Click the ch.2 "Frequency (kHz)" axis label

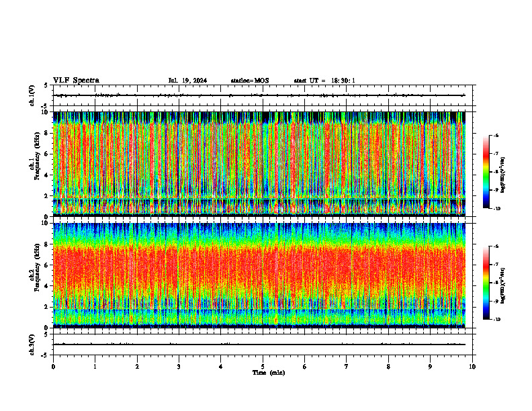[x=37, y=267]
